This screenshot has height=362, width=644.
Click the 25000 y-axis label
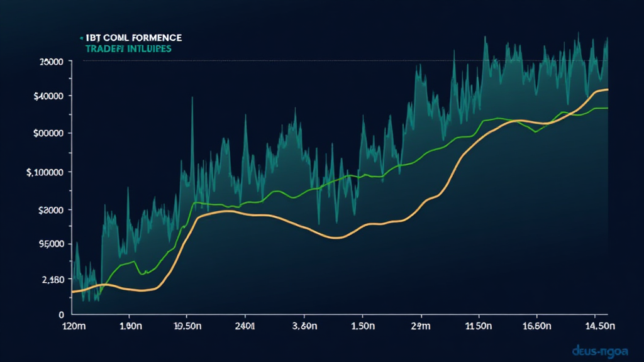[x=51, y=62]
